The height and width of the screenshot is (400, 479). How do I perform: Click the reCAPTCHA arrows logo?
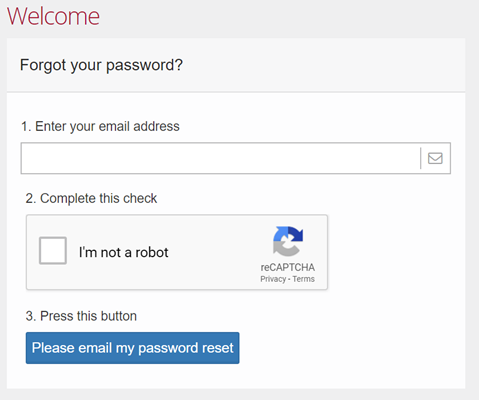pos(288,241)
